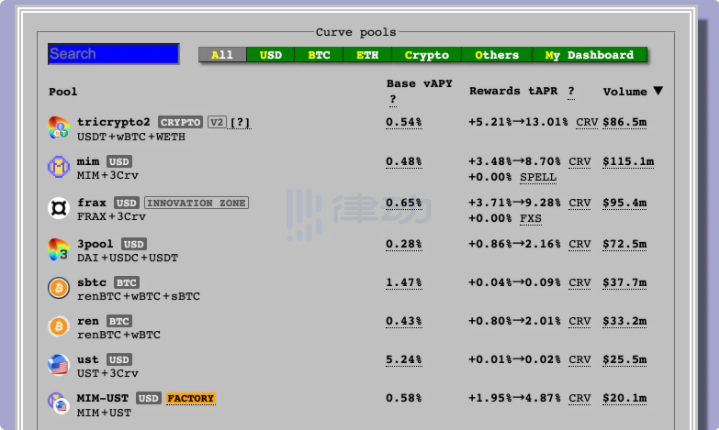The image size is (719, 430).
Task: Click the tricrypto2 pool icon
Action: (59, 128)
